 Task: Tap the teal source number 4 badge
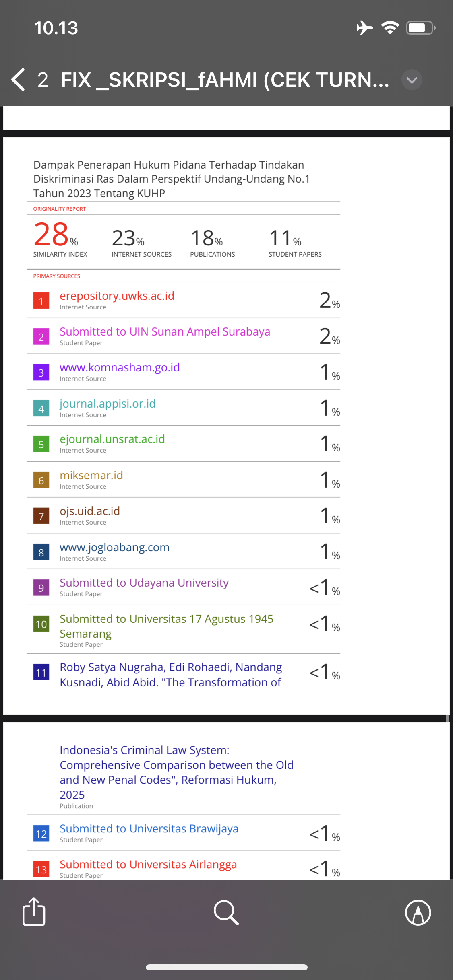[41, 409]
